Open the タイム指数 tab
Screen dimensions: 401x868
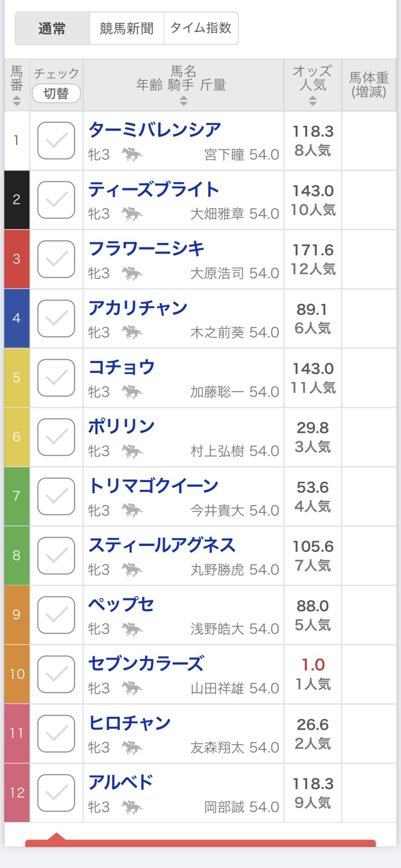[201, 29]
